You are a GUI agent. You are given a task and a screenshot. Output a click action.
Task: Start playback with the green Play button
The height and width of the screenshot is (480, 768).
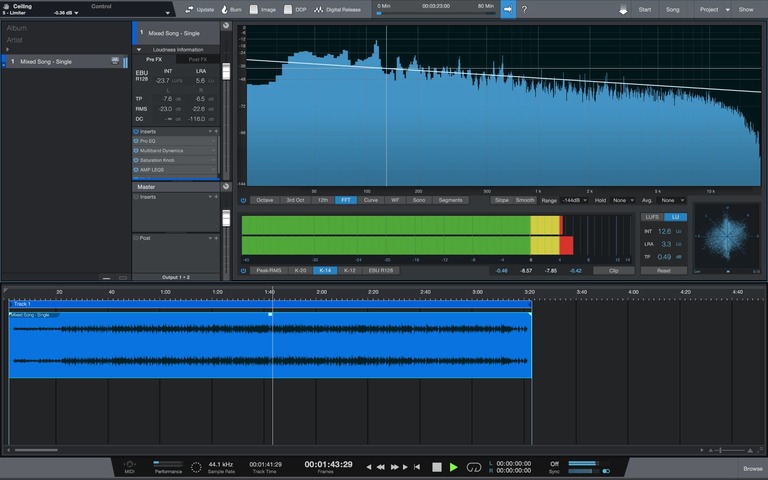454,467
